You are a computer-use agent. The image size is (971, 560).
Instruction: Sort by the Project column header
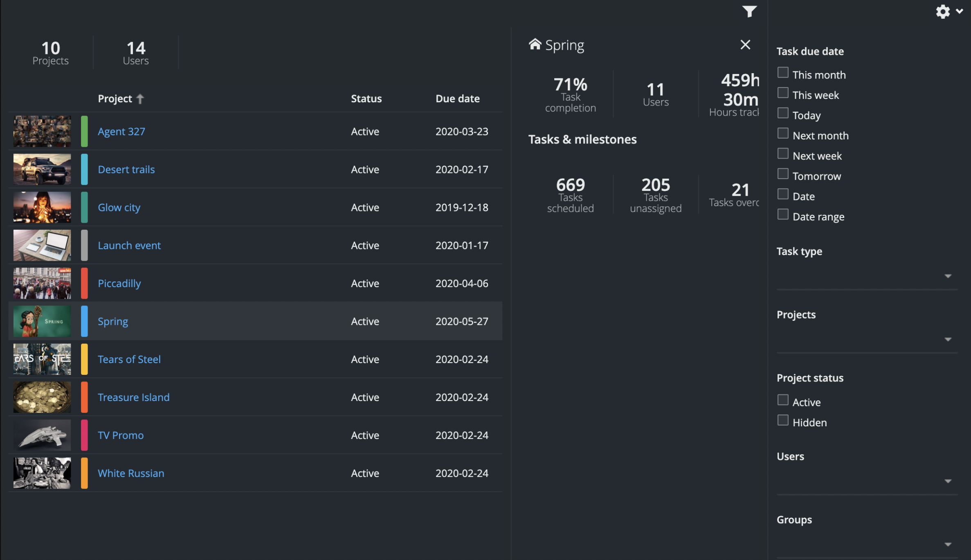[115, 98]
